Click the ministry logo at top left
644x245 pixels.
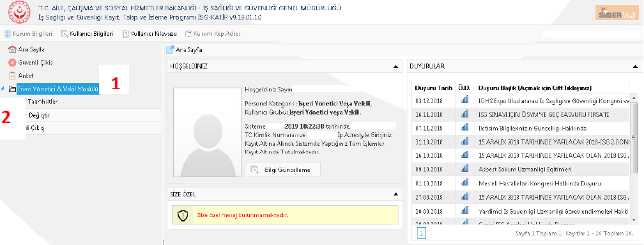click(20, 13)
